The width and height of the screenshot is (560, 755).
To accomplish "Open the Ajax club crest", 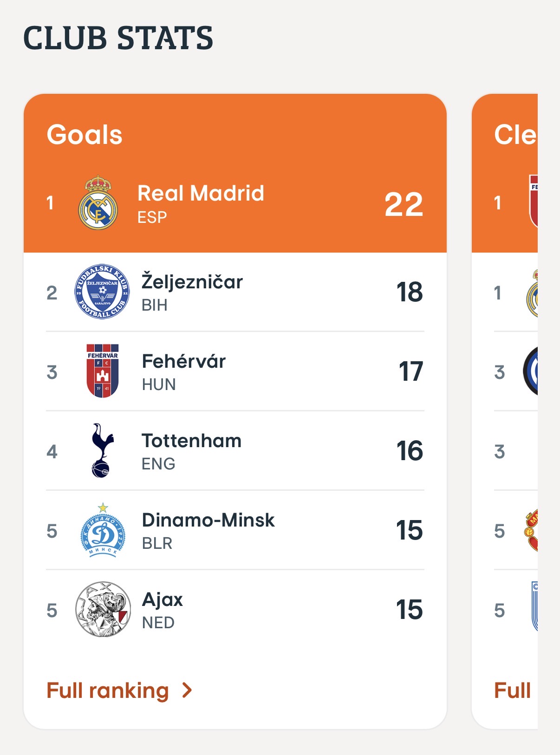I will [x=103, y=609].
